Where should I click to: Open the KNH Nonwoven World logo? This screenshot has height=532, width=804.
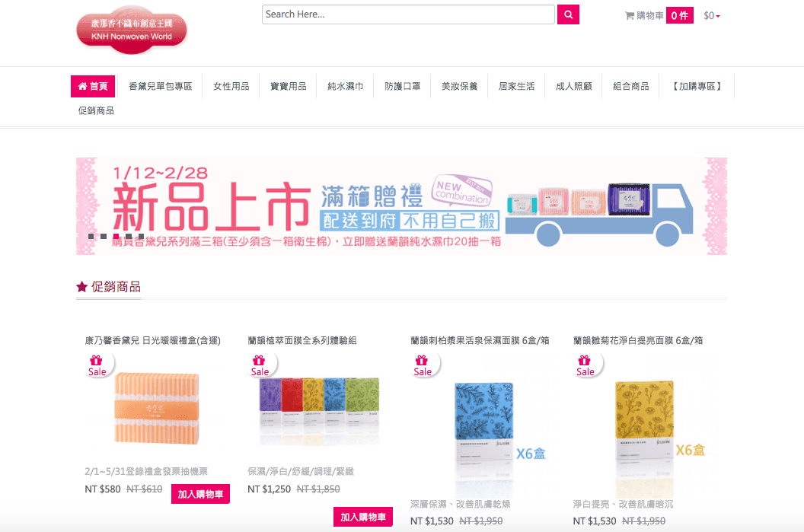131,30
